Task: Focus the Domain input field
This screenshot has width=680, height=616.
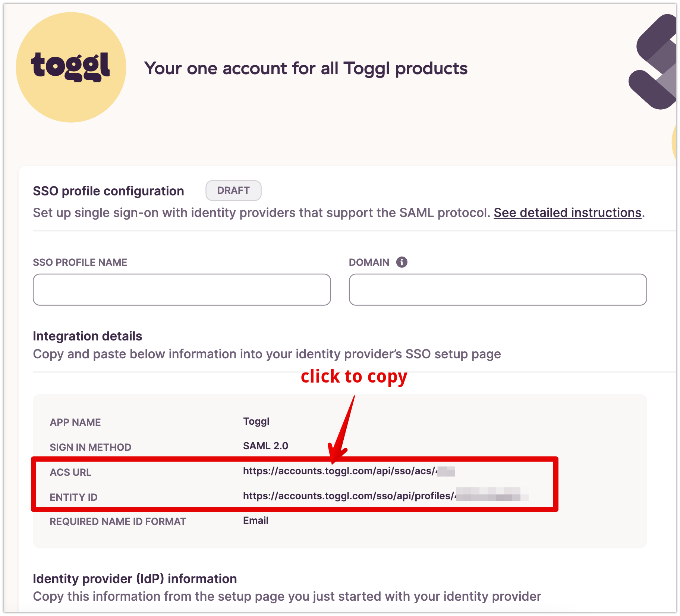Action: coord(498,290)
